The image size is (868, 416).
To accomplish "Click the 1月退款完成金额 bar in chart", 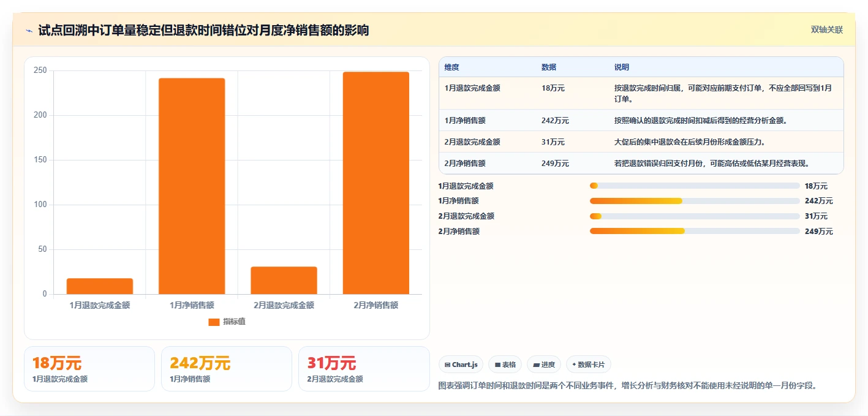I will click(100, 286).
